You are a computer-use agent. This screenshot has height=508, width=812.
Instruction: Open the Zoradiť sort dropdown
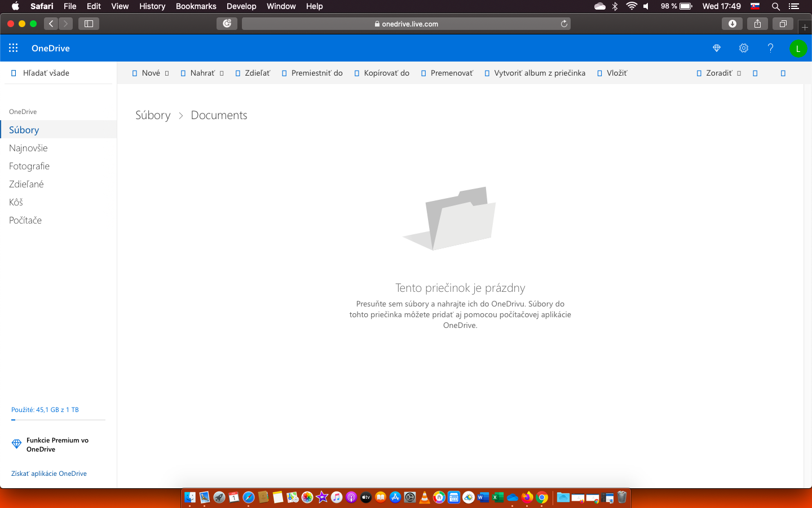pyautogui.click(x=719, y=73)
